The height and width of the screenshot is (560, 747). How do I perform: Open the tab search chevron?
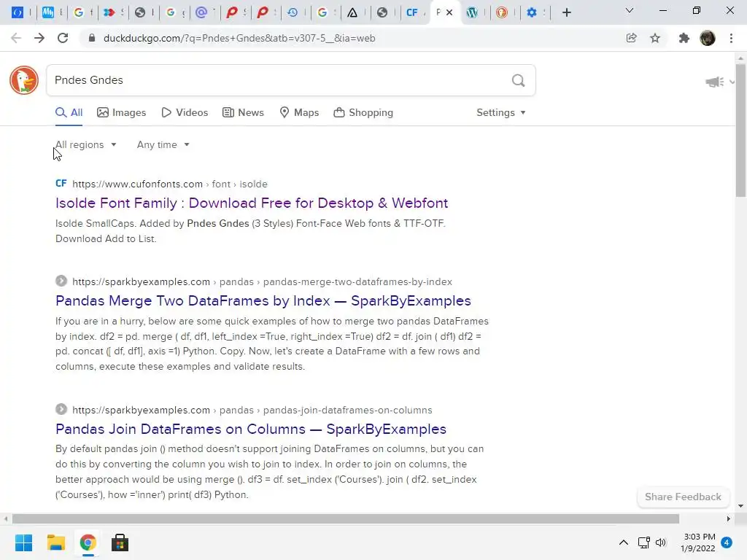click(630, 10)
